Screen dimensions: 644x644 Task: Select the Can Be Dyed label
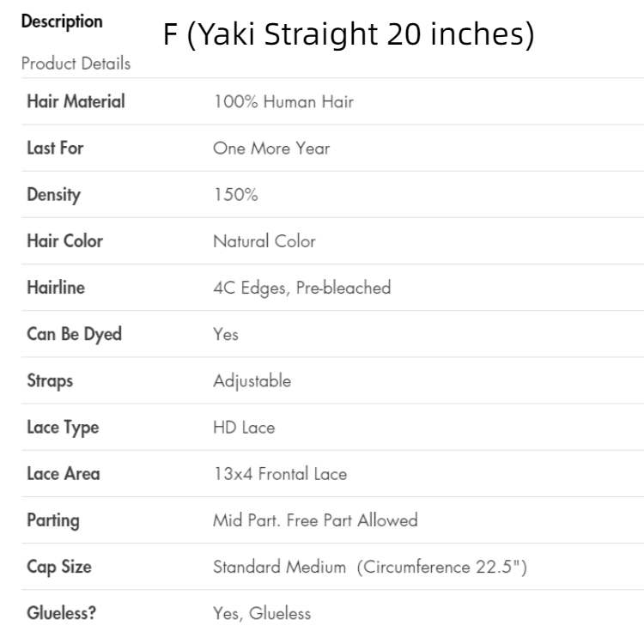74,334
